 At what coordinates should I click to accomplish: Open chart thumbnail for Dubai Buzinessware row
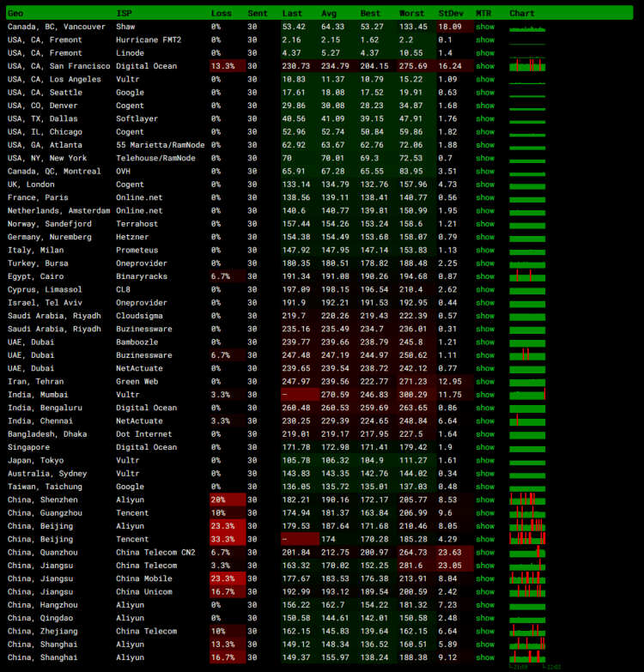[527, 354]
